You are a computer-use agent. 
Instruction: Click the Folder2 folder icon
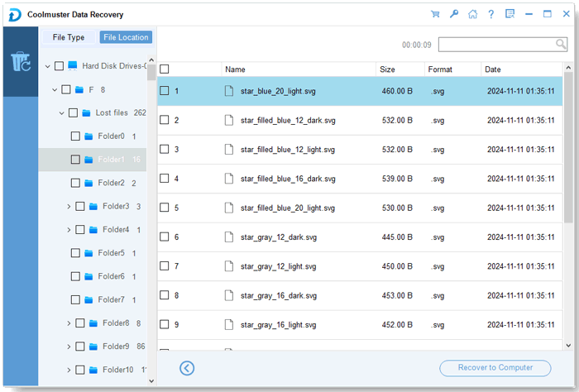[89, 183]
